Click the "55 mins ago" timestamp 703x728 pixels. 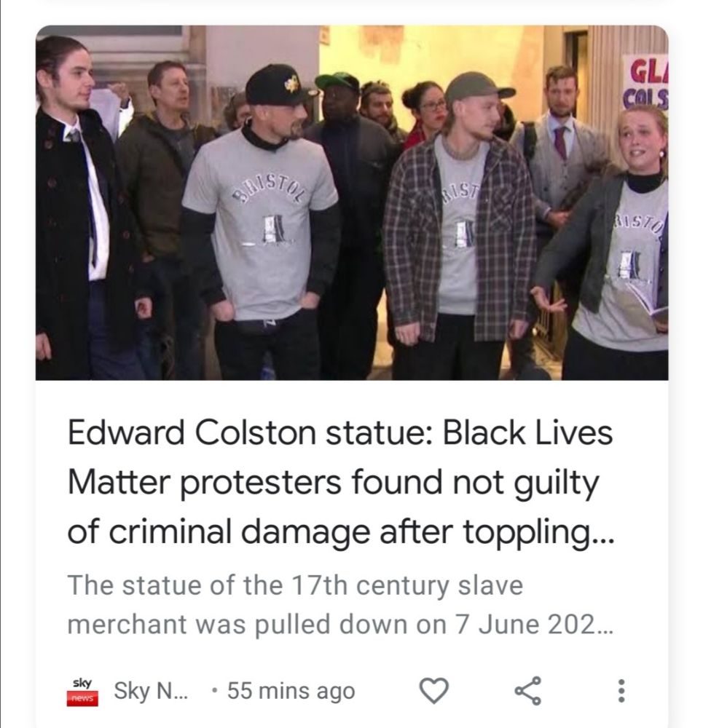[x=291, y=691]
